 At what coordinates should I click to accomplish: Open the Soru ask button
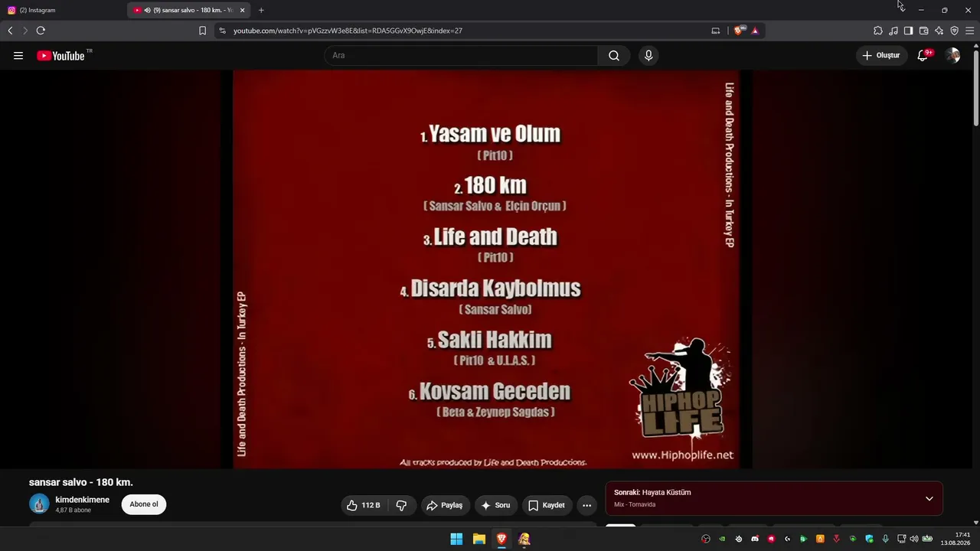495,505
